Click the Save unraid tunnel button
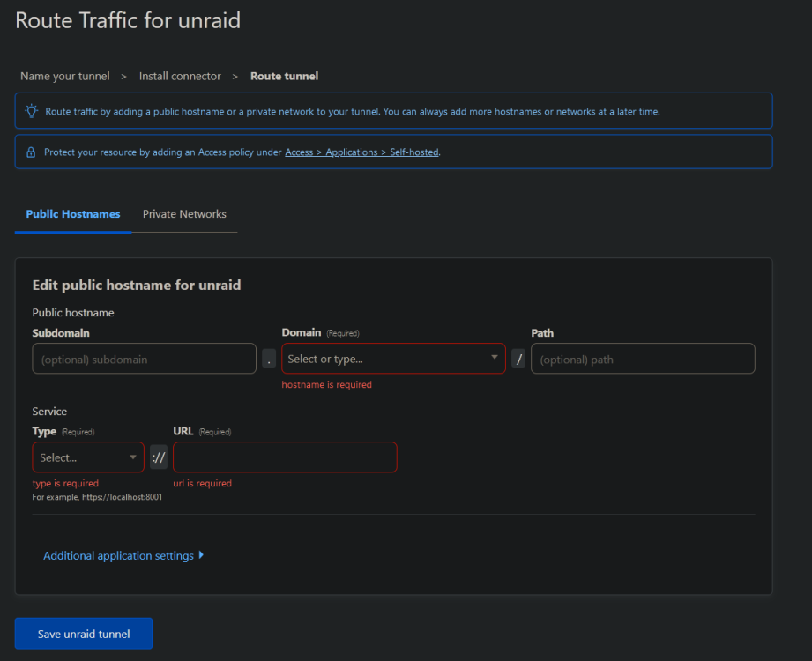Image resolution: width=812 pixels, height=661 pixels. tap(84, 634)
